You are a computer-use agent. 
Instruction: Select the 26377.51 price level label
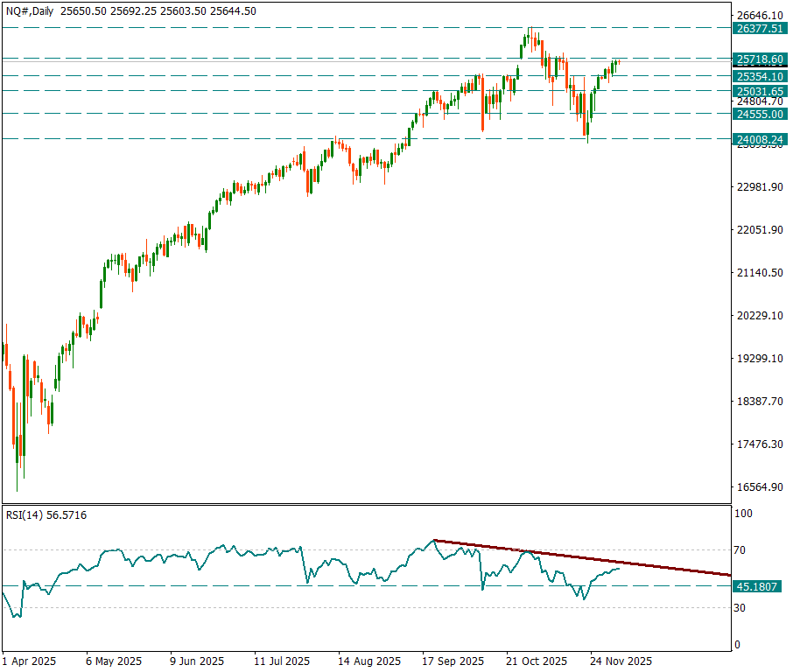pos(759,28)
